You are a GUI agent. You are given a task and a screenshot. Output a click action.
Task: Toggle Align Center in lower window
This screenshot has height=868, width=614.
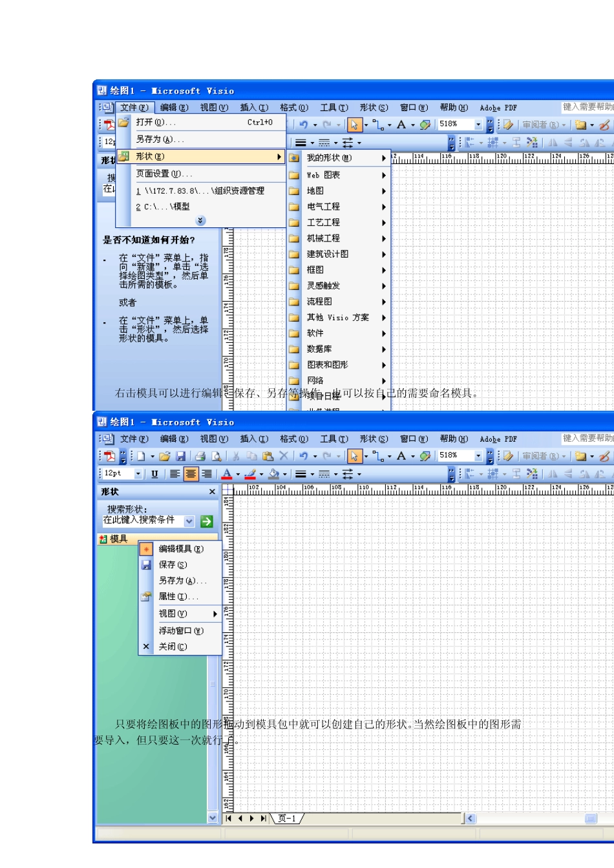pyautogui.click(x=191, y=474)
